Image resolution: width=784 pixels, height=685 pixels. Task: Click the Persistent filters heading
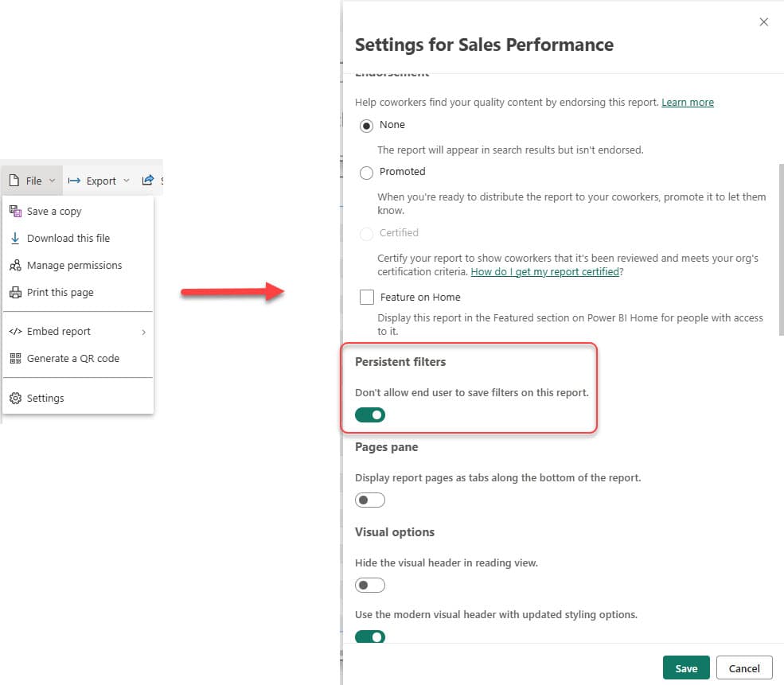(400, 362)
